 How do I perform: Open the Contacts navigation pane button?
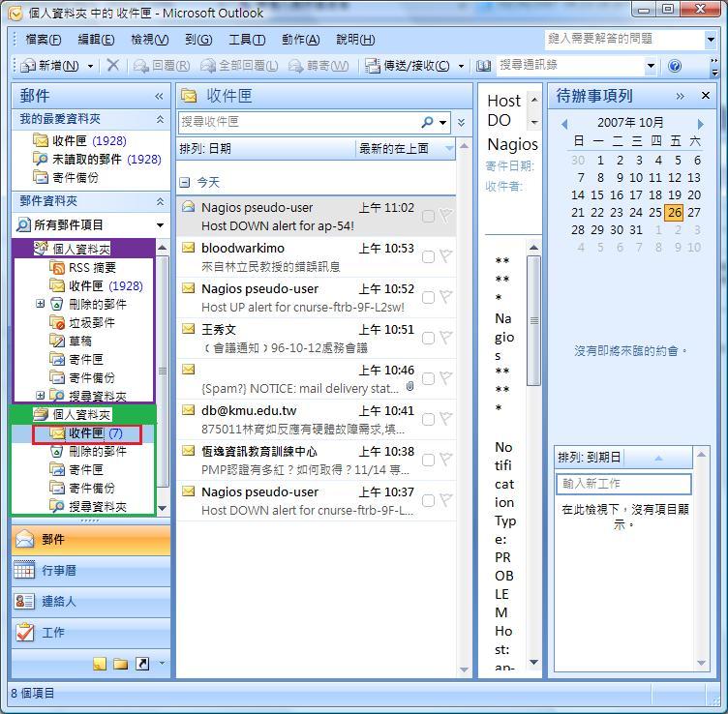coord(91,601)
